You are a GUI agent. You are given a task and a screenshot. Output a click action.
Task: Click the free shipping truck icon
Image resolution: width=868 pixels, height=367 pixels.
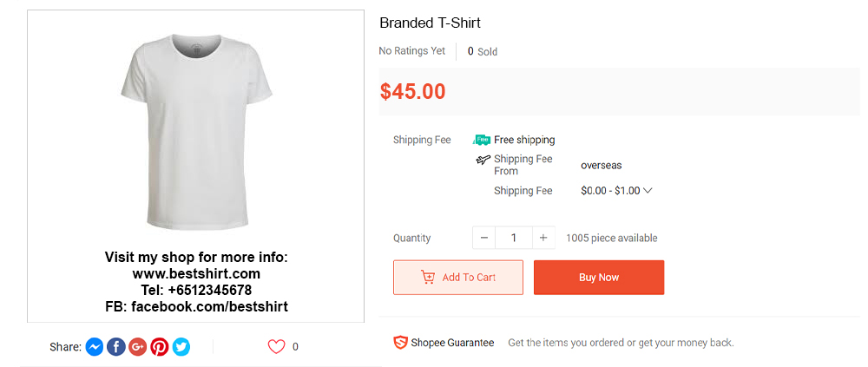(x=482, y=140)
